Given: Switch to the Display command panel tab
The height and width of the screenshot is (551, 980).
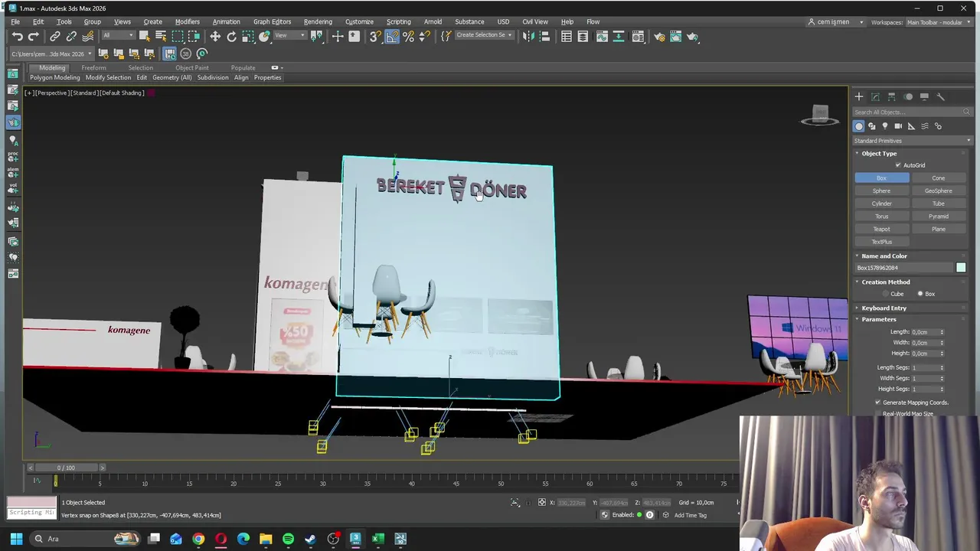Looking at the screenshot, I should pos(924,96).
